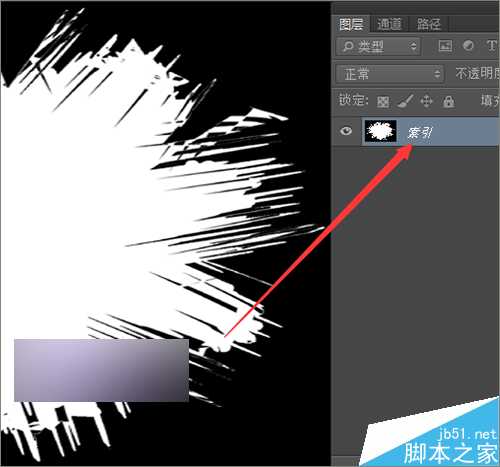Lock image pixels brush icon
The width and height of the screenshot is (500, 467).
(405, 101)
